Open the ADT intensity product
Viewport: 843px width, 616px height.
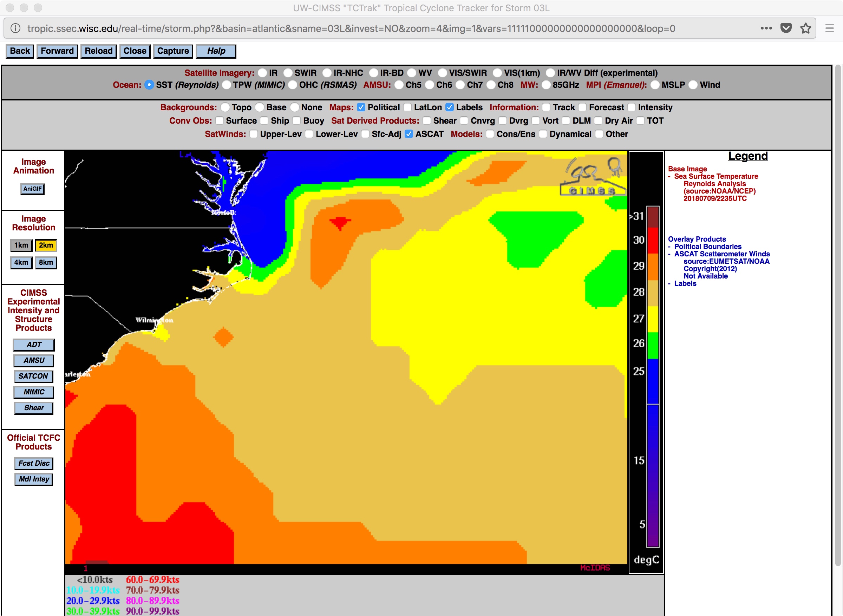34,345
